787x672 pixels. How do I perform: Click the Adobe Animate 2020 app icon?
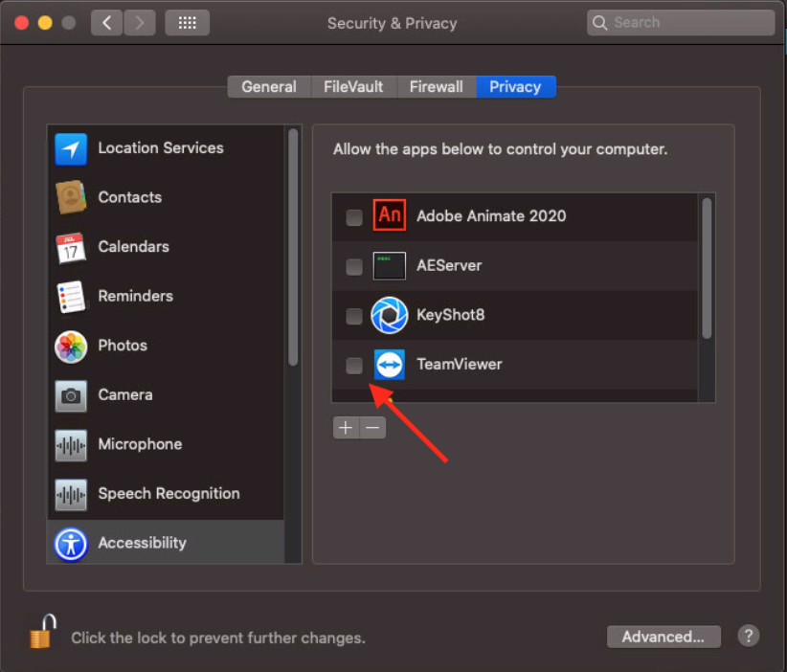[390, 214]
